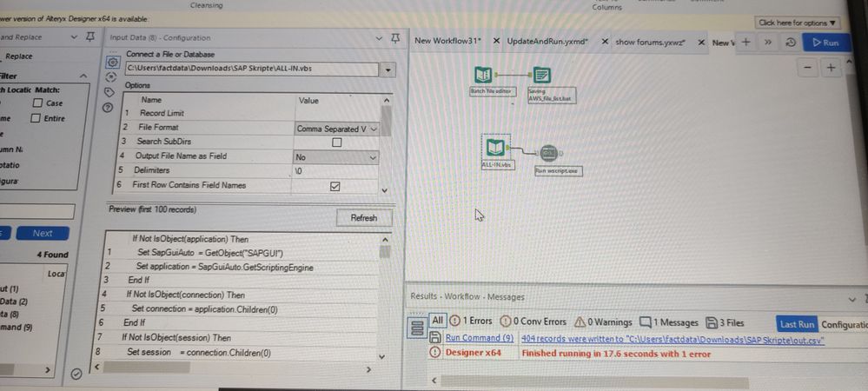
Task: Toggle the Entire match checkbox
Action: (37, 118)
